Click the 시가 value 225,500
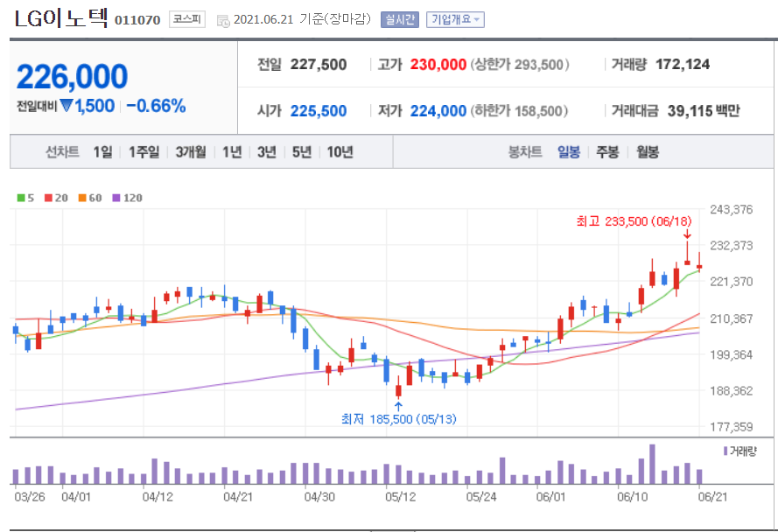 (x=318, y=110)
